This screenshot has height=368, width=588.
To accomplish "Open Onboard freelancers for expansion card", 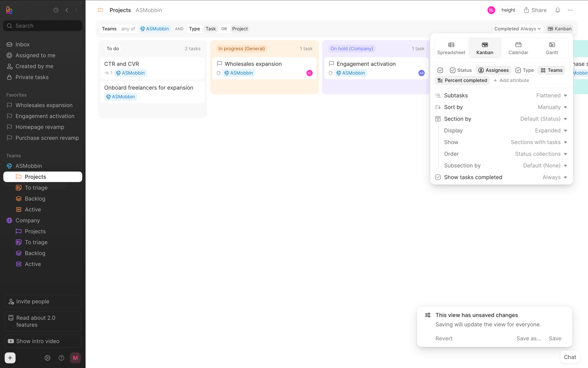I will click(x=153, y=92).
